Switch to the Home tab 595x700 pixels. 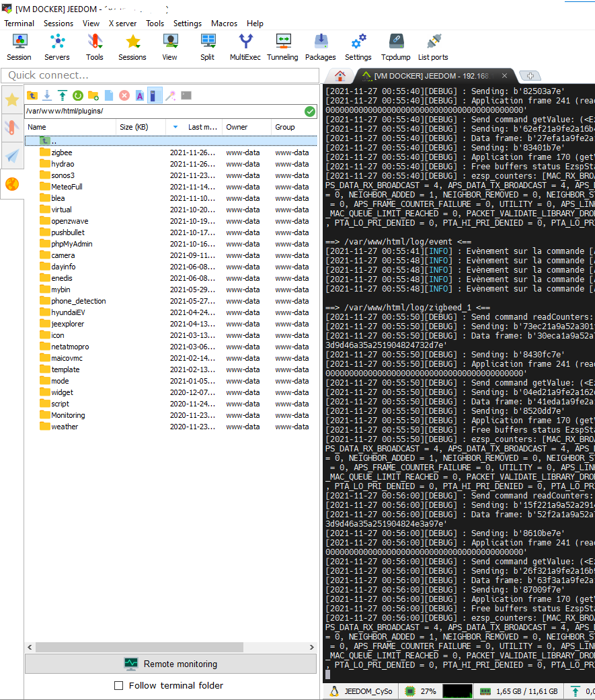pos(340,76)
